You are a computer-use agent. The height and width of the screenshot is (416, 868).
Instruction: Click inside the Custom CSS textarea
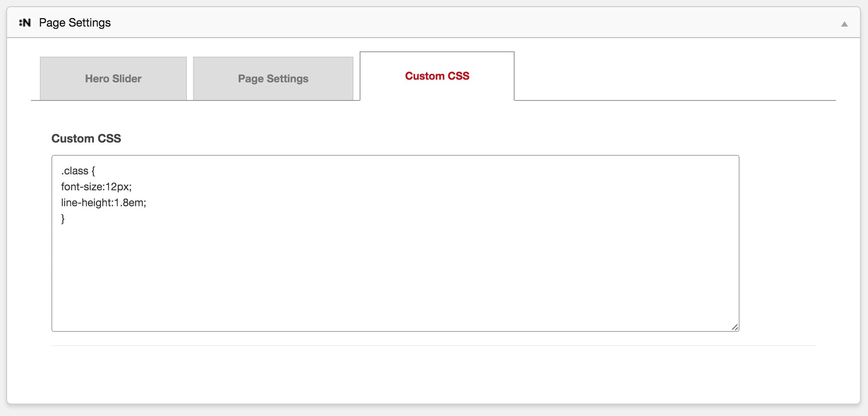point(395,243)
